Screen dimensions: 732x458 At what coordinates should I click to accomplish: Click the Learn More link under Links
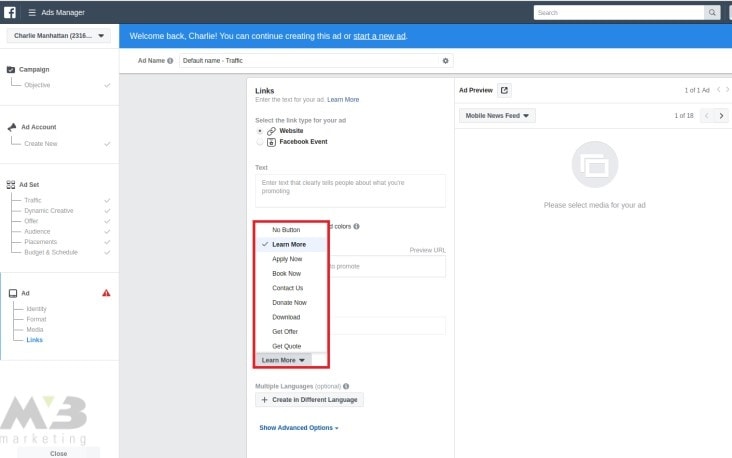(x=343, y=99)
